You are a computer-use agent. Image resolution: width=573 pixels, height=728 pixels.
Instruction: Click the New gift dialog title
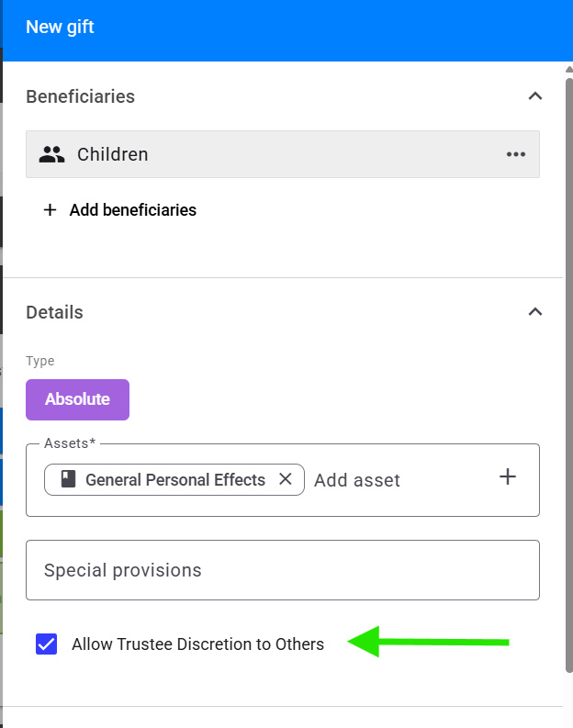pos(60,27)
